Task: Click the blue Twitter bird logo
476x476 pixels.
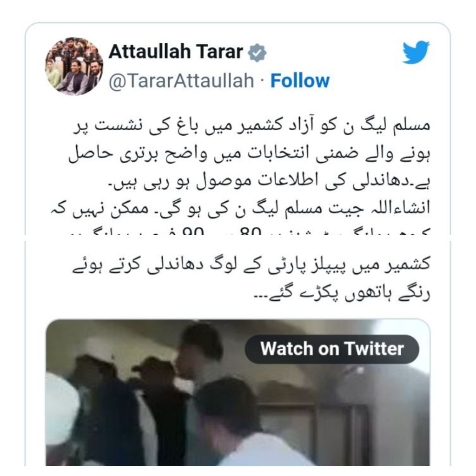Action: pos(416,52)
